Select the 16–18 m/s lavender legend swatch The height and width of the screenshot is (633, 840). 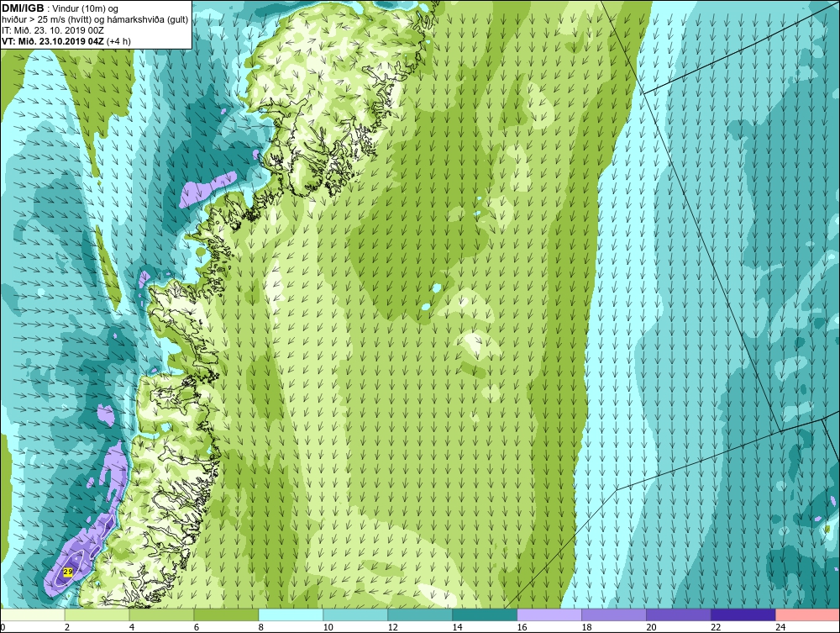[x=549, y=615]
